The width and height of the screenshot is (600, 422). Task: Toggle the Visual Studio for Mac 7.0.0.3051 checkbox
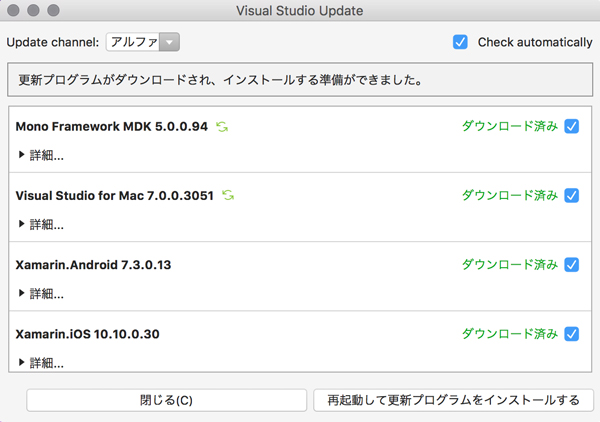572,196
